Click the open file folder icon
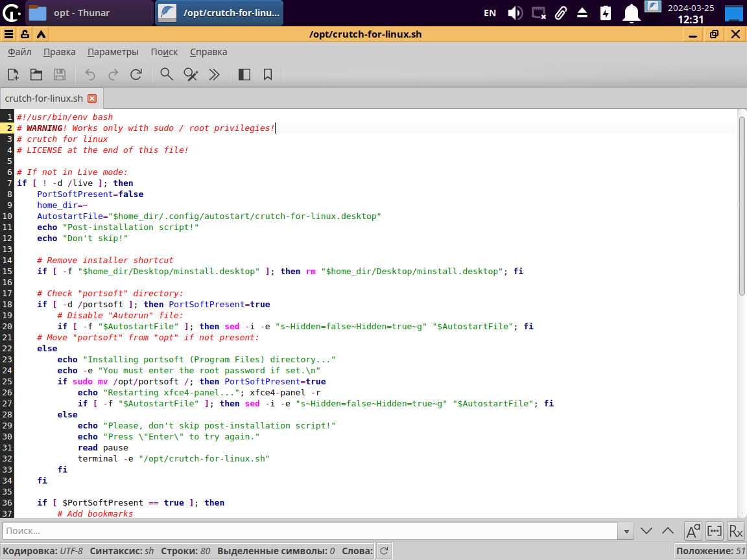Screen dimensions: 747x560 [x=36, y=75]
